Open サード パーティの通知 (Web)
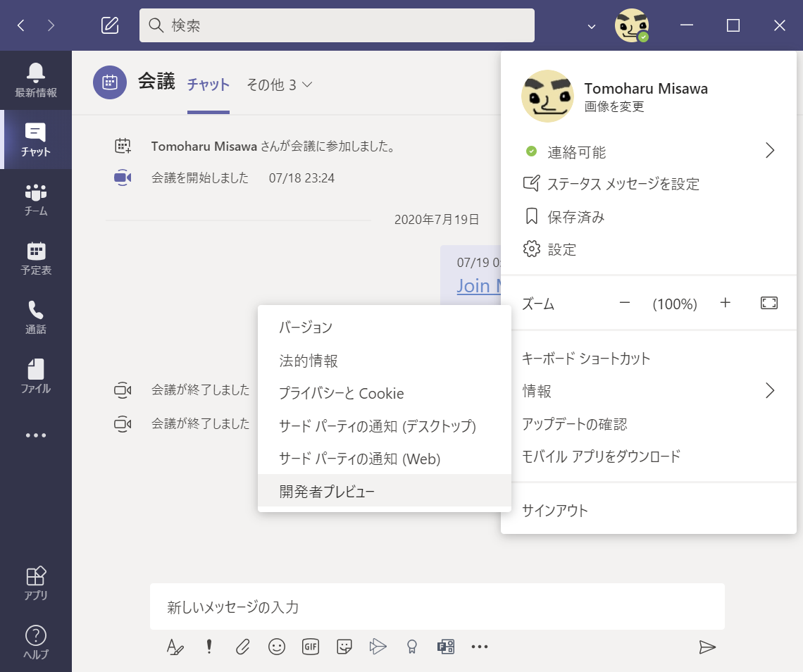The image size is (803, 672). (384, 459)
